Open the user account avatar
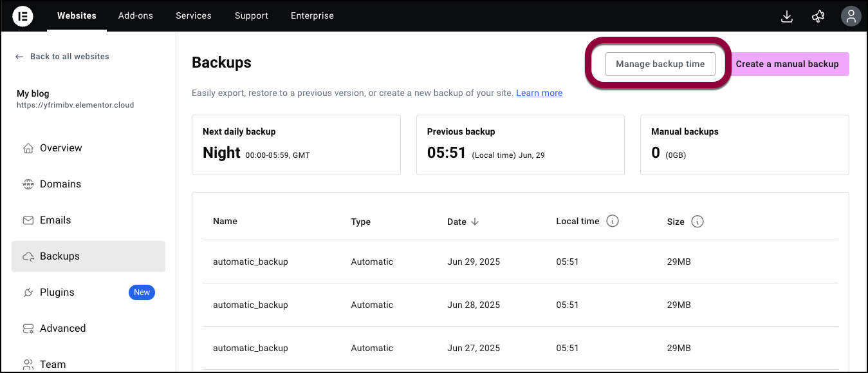This screenshot has width=868, height=373. pyautogui.click(x=851, y=16)
